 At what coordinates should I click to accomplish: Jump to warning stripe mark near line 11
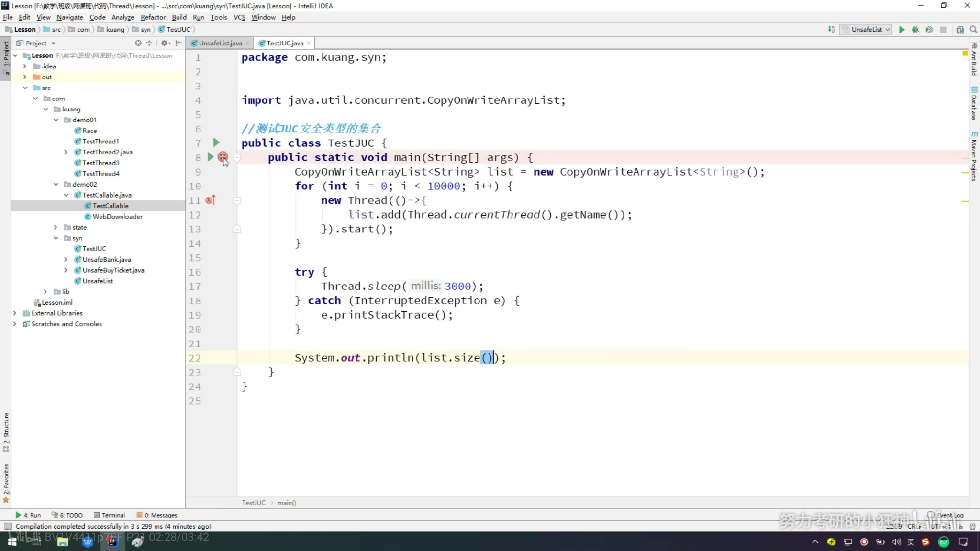pyautogui.click(x=965, y=201)
